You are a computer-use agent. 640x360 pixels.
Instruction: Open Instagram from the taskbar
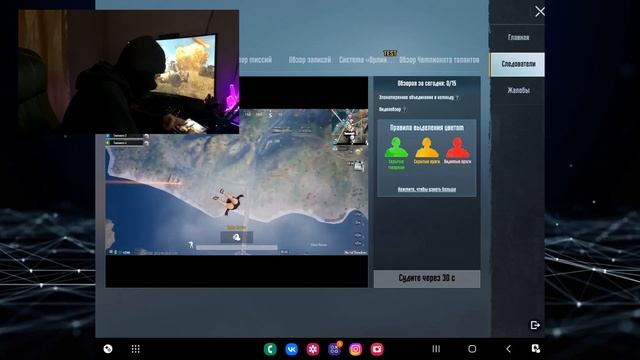tap(356, 349)
